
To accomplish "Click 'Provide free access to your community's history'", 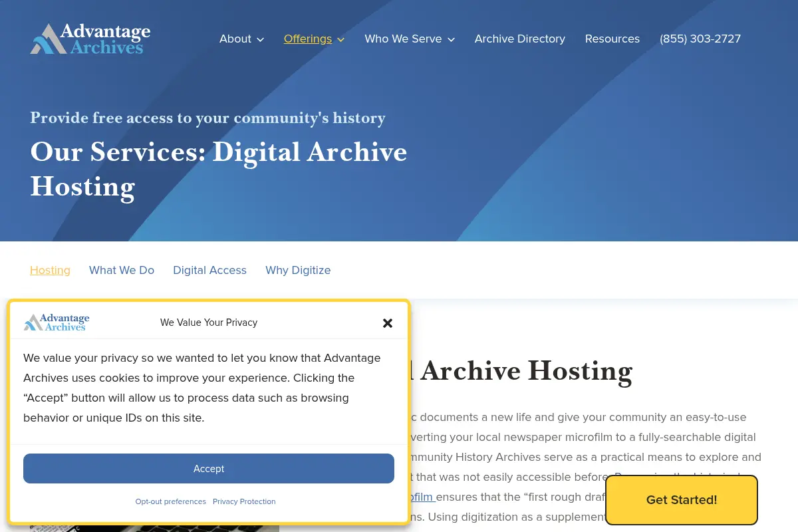I will (207, 118).
